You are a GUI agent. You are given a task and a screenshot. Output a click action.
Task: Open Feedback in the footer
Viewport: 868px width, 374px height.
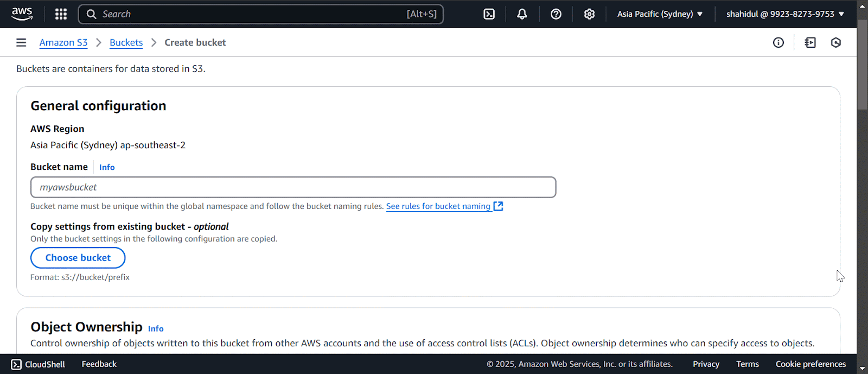pos(99,364)
